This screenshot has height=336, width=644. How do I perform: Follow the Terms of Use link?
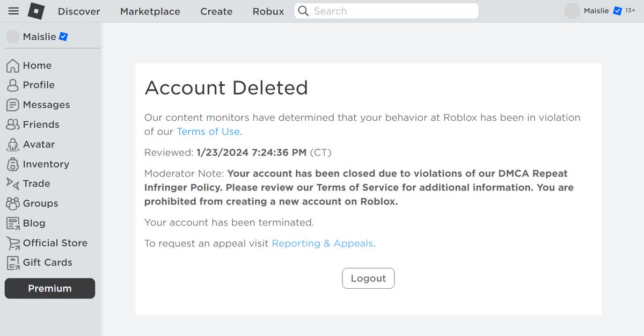point(208,132)
